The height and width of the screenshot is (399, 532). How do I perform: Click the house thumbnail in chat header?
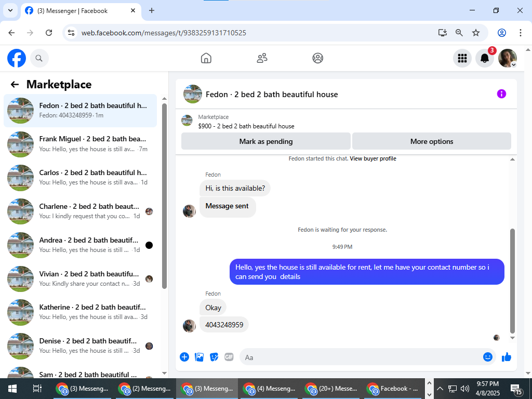[x=192, y=94]
